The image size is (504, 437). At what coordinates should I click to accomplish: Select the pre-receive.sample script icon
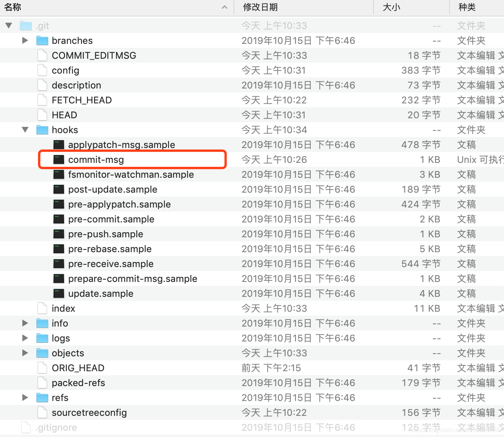59,264
